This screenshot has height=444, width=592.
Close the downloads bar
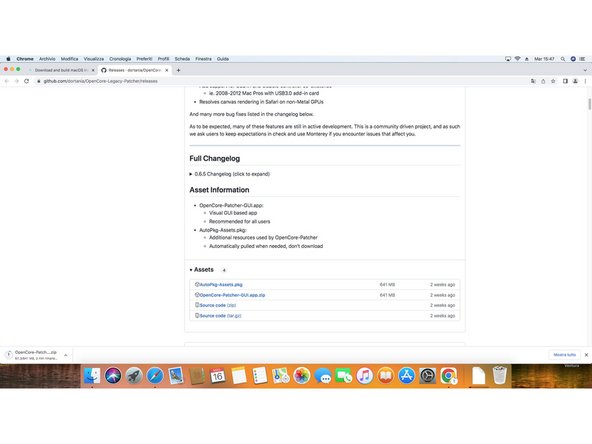(x=586, y=355)
